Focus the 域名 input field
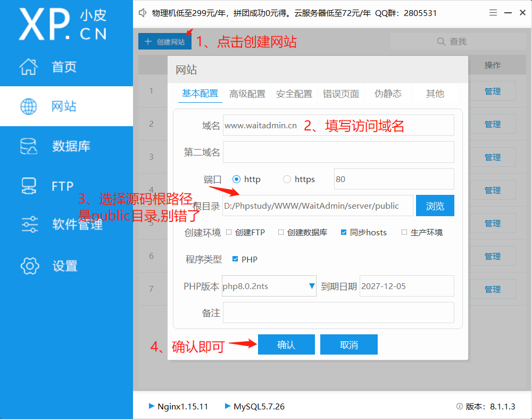Image resolution: width=532 pixels, height=419 pixels. [x=338, y=125]
